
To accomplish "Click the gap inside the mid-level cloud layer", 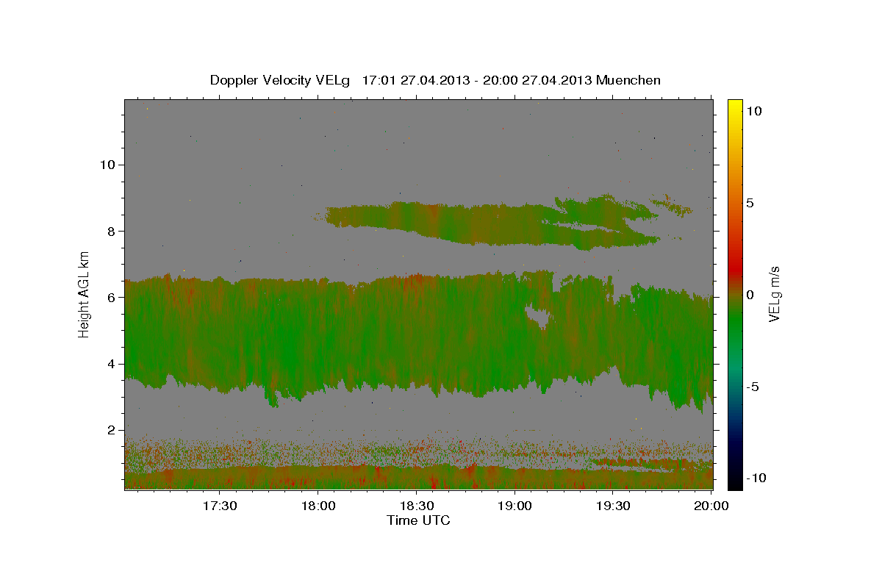I will point(539,318).
